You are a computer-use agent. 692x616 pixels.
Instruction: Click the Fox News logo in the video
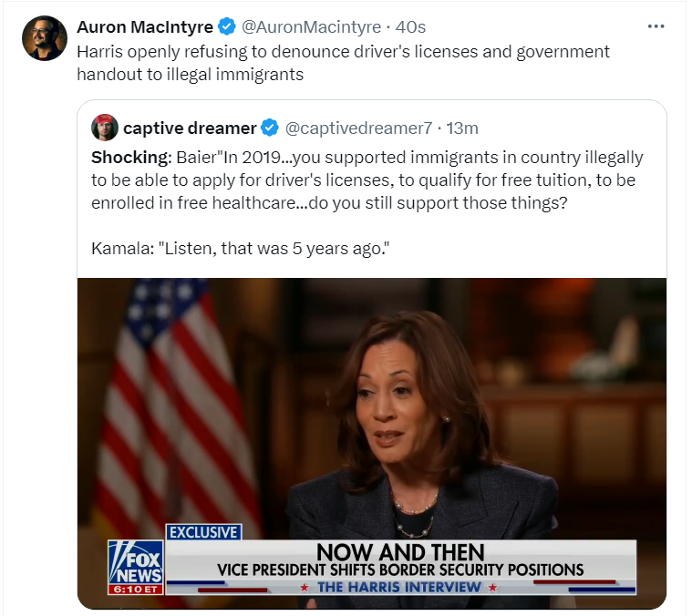pos(136,567)
